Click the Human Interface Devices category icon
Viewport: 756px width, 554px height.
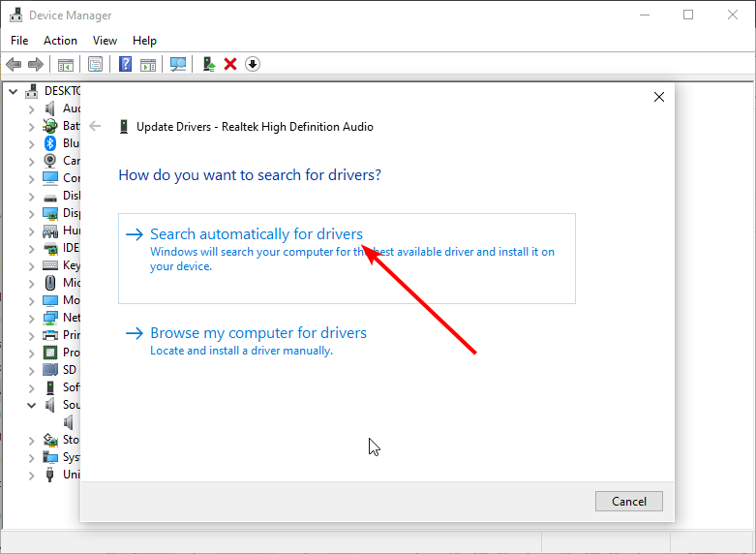pyautogui.click(x=50, y=231)
